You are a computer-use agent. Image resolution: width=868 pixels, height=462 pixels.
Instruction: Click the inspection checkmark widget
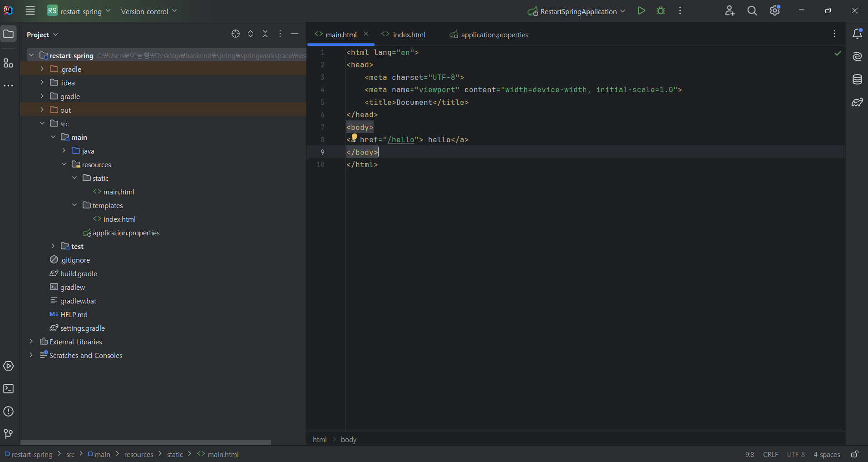(838, 54)
